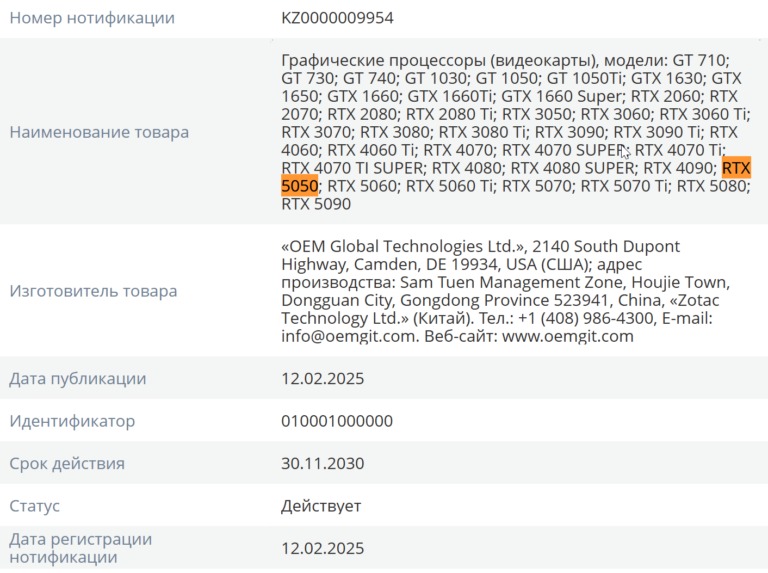Click 'Дата регистрации нотификации' label
This screenshot has width=768, height=573.
click(80, 548)
